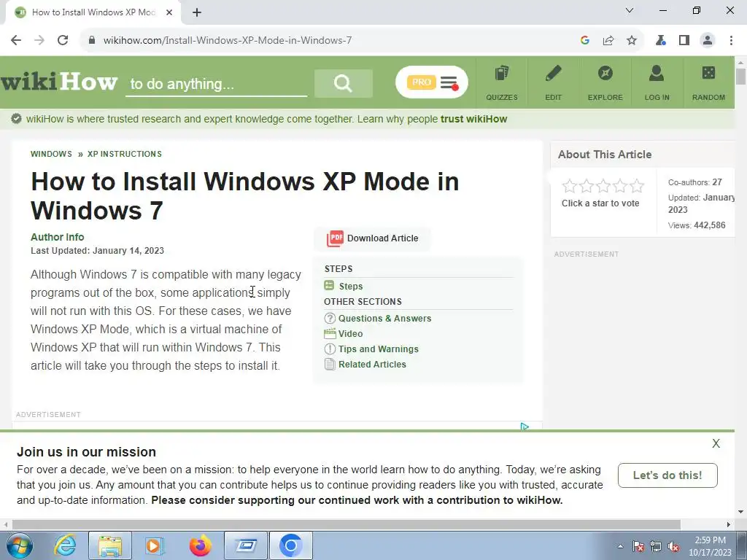Reload the page with refresh icon
Viewport: 747px width, 560px height.
point(63,40)
